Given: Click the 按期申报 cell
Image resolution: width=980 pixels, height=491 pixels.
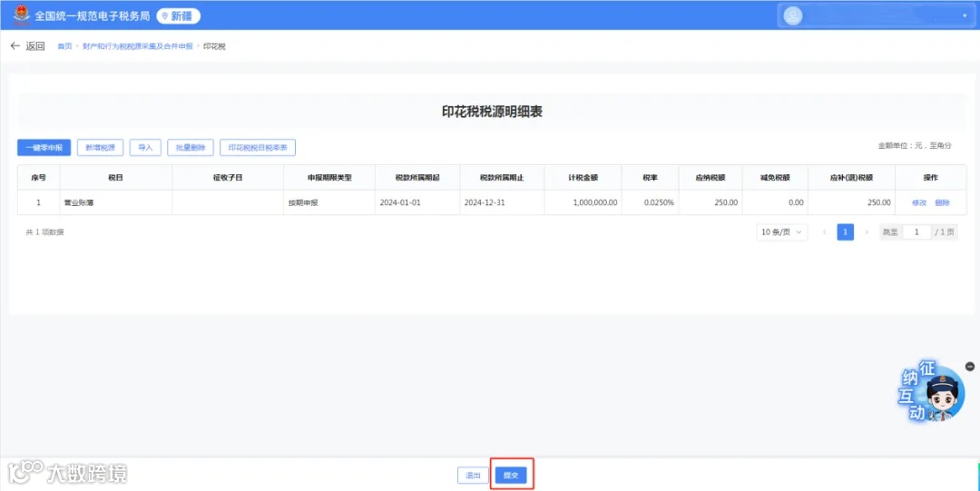Looking at the screenshot, I should 329,202.
